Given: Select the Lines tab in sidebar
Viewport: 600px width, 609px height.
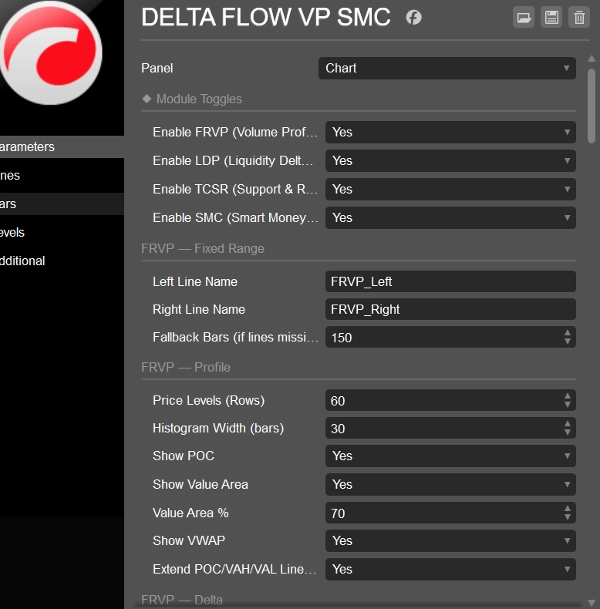Looking at the screenshot, I should [x=62, y=176].
